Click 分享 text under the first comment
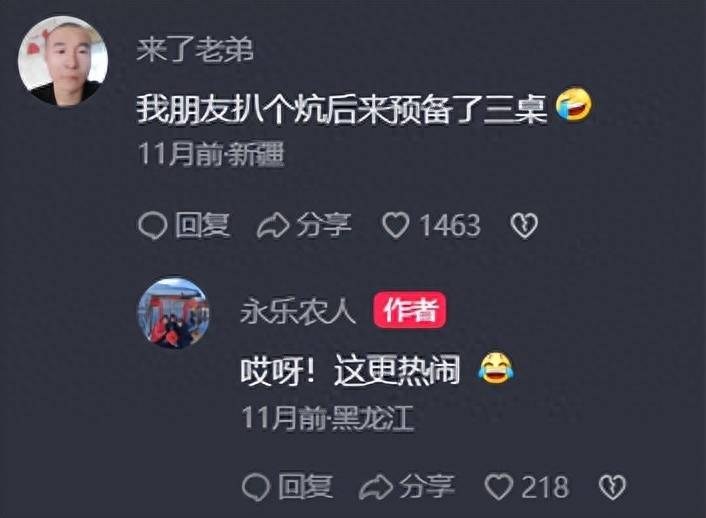This screenshot has height=518, width=706. (x=324, y=225)
